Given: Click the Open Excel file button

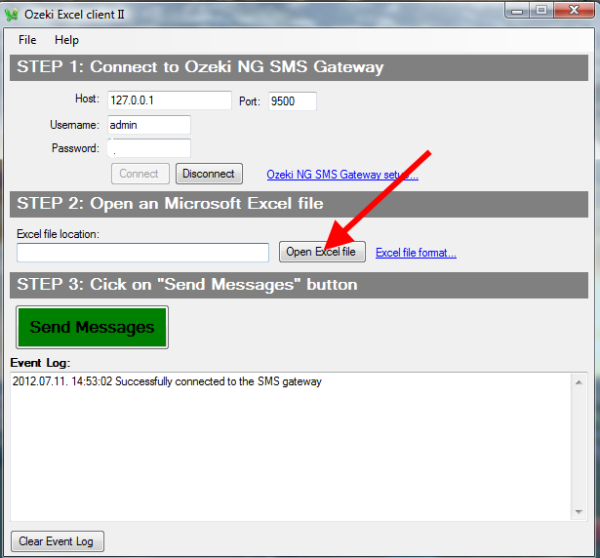Looking at the screenshot, I should pyautogui.click(x=322, y=252).
